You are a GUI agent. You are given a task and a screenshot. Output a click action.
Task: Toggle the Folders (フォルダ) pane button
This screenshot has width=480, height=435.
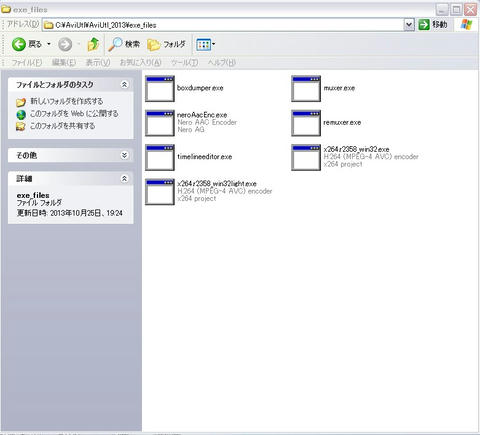coord(166,44)
